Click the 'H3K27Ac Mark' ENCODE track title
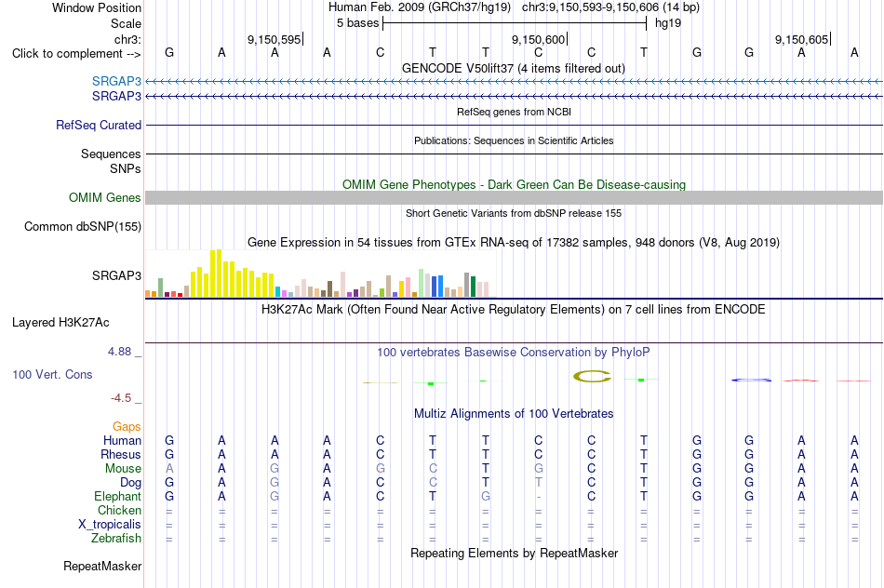Image resolution: width=884 pixels, height=588 pixels. [514, 309]
